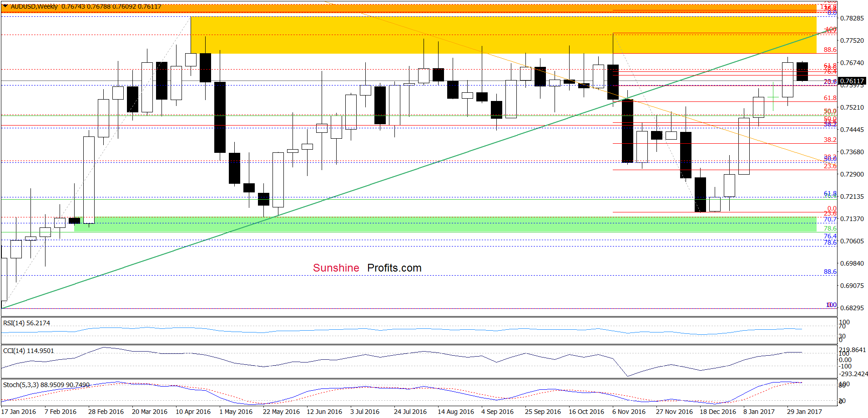Image resolution: width=868 pixels, height=418 pixels.
Task: Click the 25 Sep 2016 date label
Action: pos(543,412)
